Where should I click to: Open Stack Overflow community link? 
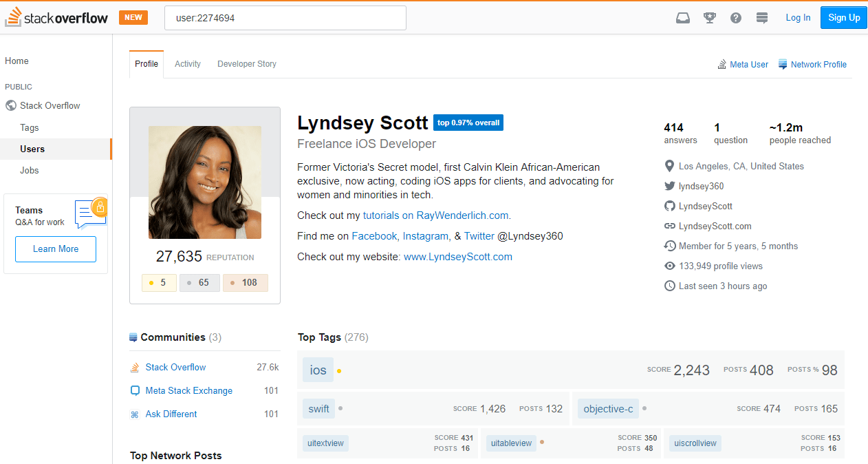(175, 367)
